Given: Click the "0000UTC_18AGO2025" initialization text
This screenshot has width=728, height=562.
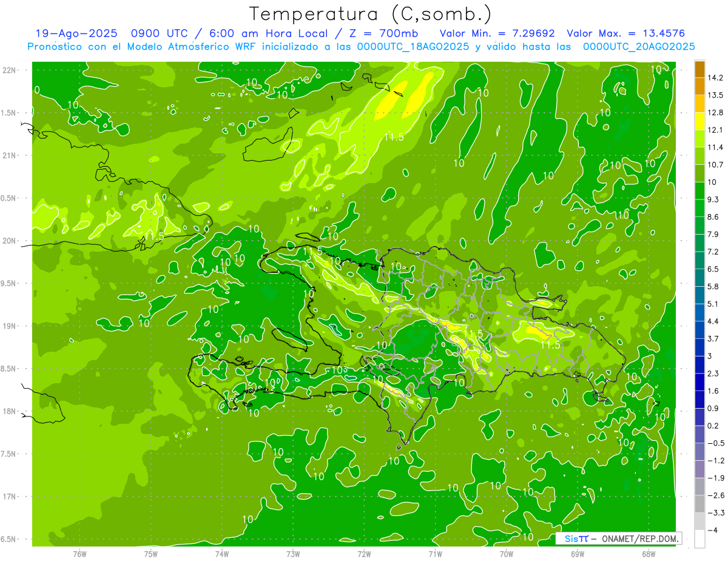Looking at the screenshot, I should click(414, 47).
